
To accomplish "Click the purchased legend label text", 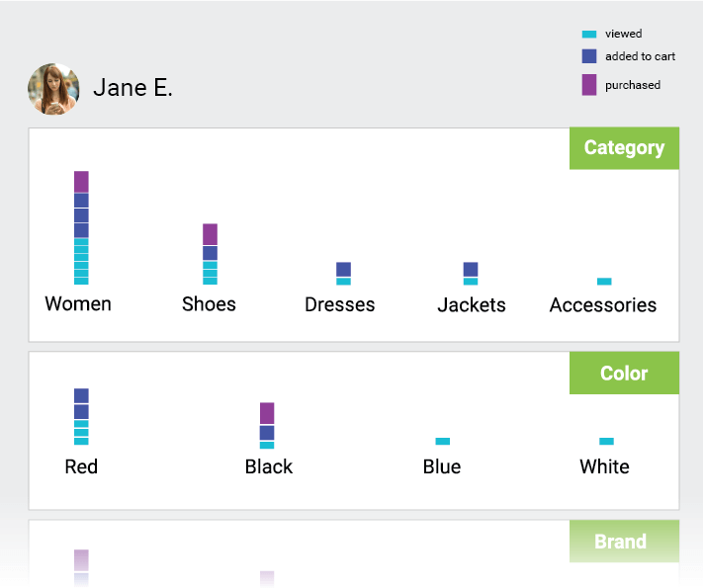I will pyautogui.click(x=633, y=85).
